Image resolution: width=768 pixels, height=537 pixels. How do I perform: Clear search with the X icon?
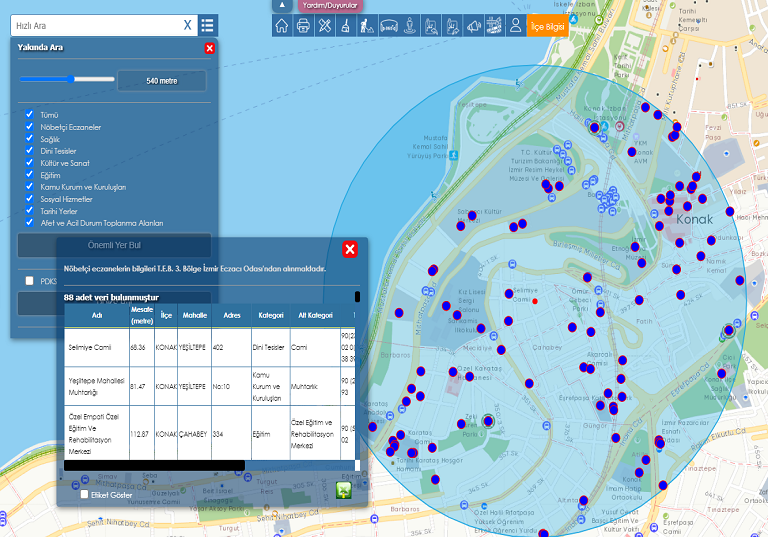pos(187,25)
